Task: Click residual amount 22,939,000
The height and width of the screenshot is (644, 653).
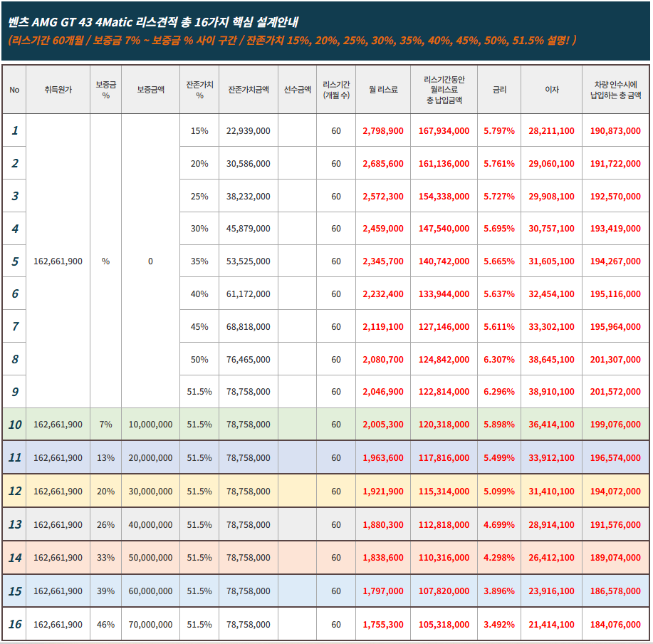Action: (249, 131)
